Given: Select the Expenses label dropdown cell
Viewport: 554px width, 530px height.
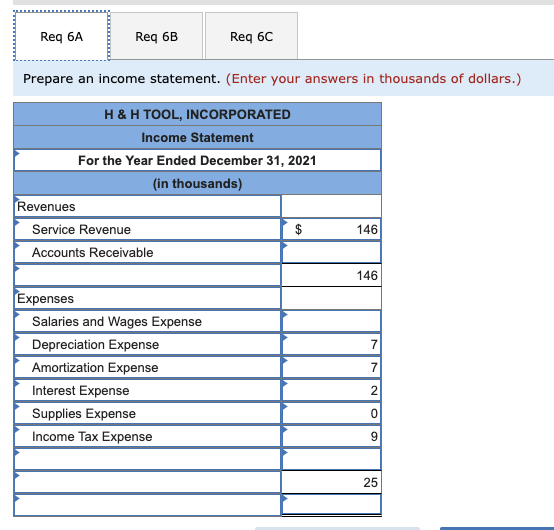Looking at the screenshot, I should click(148, 298).
